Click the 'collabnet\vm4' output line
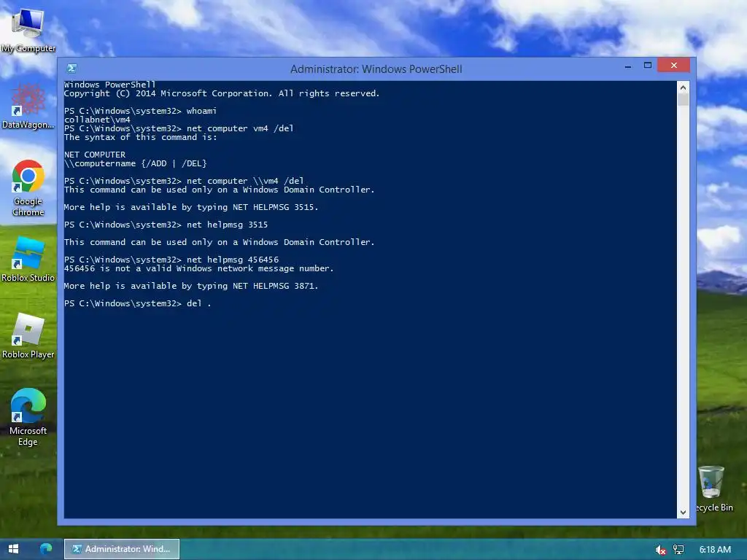The height and width of the screenshot is (560, 747). point(97,120)
